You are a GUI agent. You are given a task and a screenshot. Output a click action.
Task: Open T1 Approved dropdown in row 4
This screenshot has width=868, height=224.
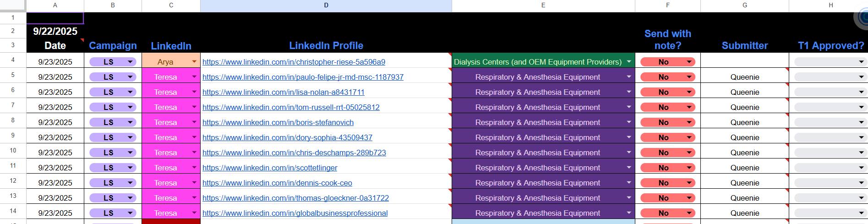coord(861,62)
